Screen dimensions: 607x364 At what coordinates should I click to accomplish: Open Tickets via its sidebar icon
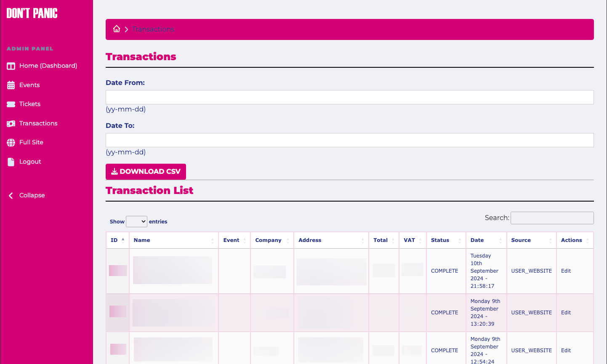(11, 104)
